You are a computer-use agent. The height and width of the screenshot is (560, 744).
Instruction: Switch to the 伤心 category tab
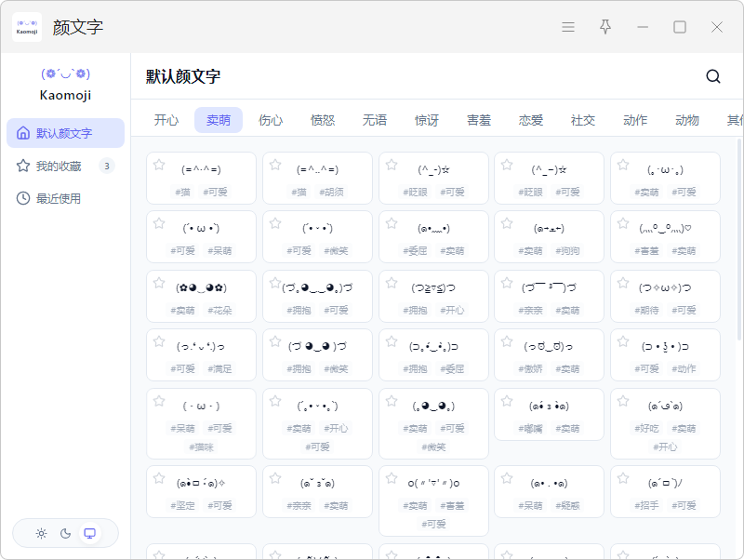(271, 120)
